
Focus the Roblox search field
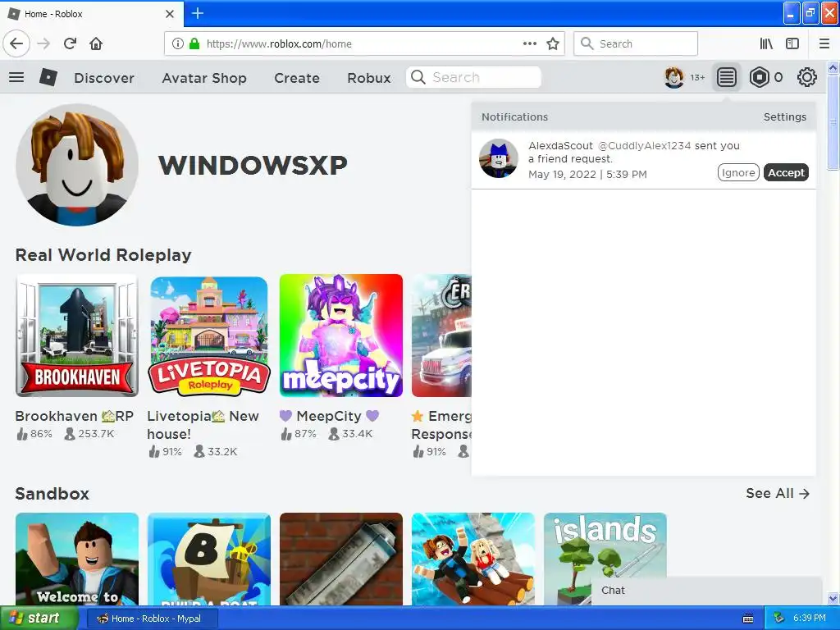coord(473,77)
